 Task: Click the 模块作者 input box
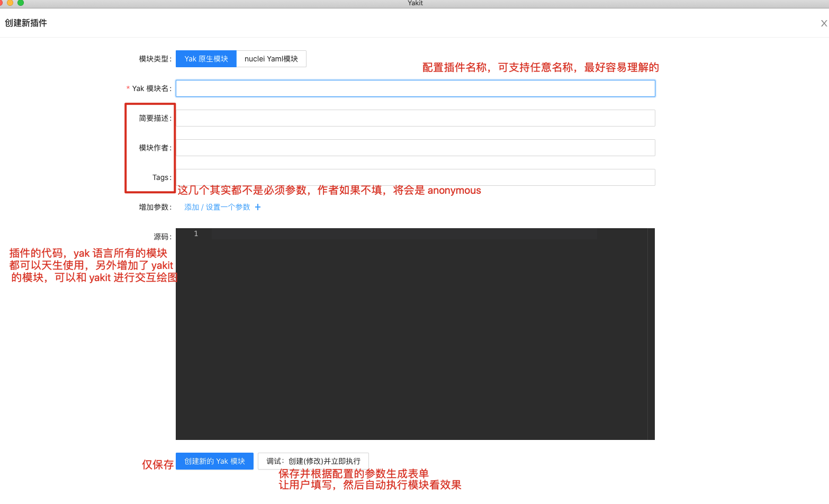click(415, 148)
